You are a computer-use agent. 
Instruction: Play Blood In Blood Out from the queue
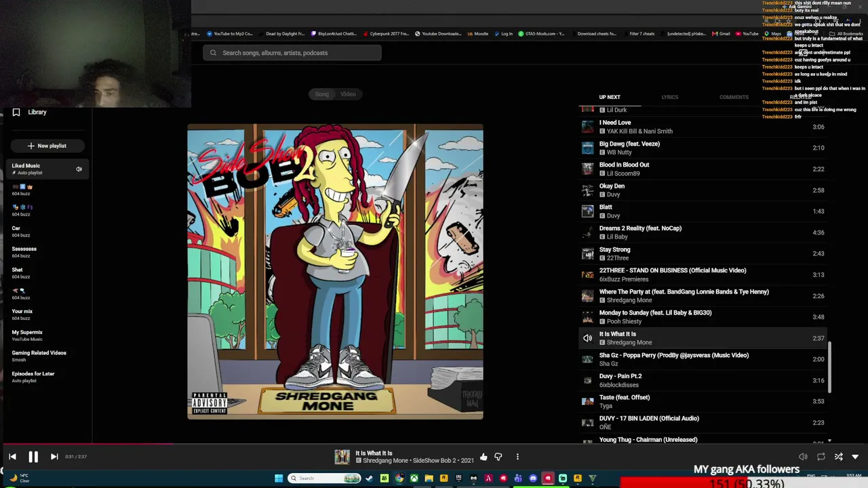tap(704, 169)
